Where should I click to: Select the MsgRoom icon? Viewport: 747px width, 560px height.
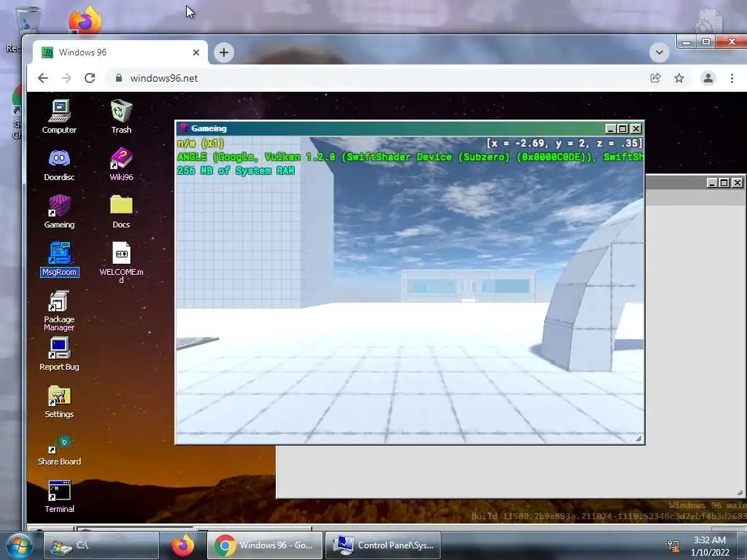click(x=59, y=259)
